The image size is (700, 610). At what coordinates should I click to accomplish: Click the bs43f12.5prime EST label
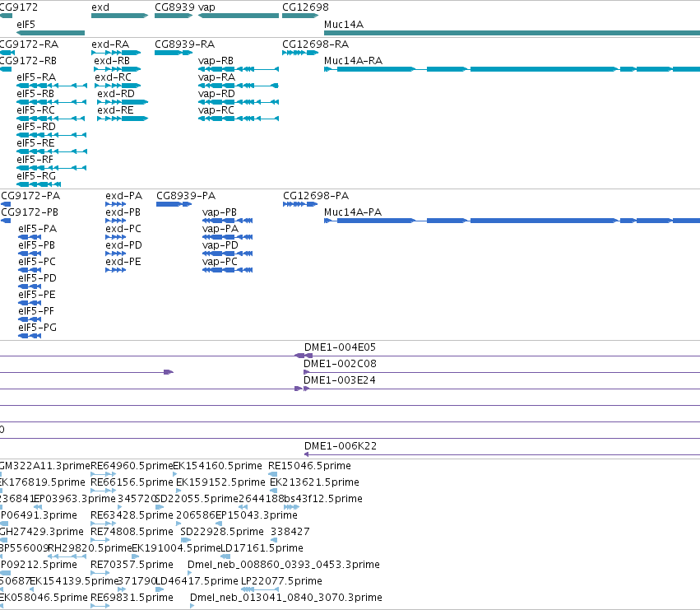323,499
